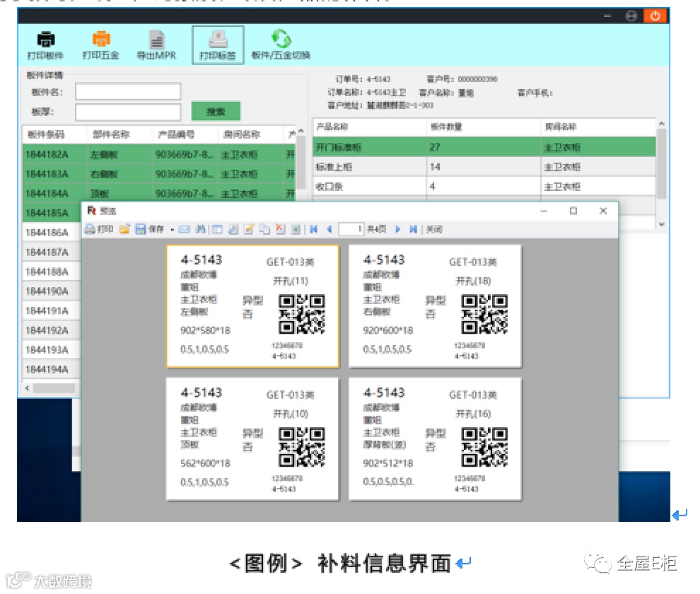Click the edit page pencil icon

click(x=249, y=230)
